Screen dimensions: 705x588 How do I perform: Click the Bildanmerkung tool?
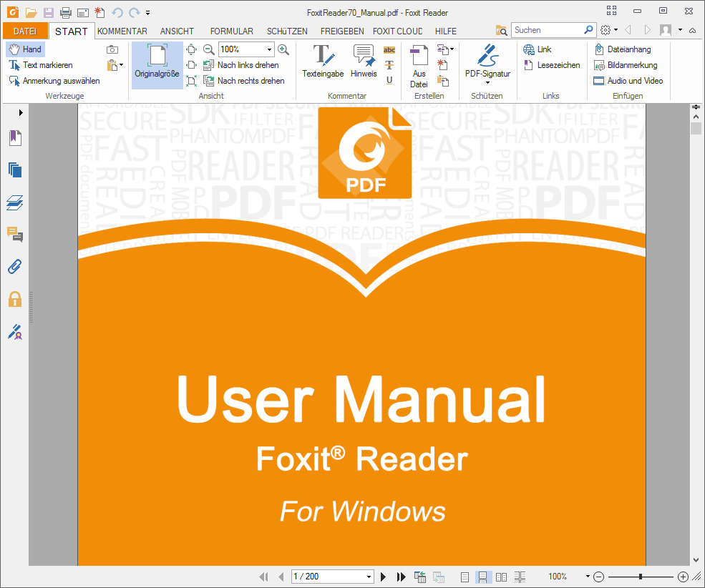[x=626, y=65]
